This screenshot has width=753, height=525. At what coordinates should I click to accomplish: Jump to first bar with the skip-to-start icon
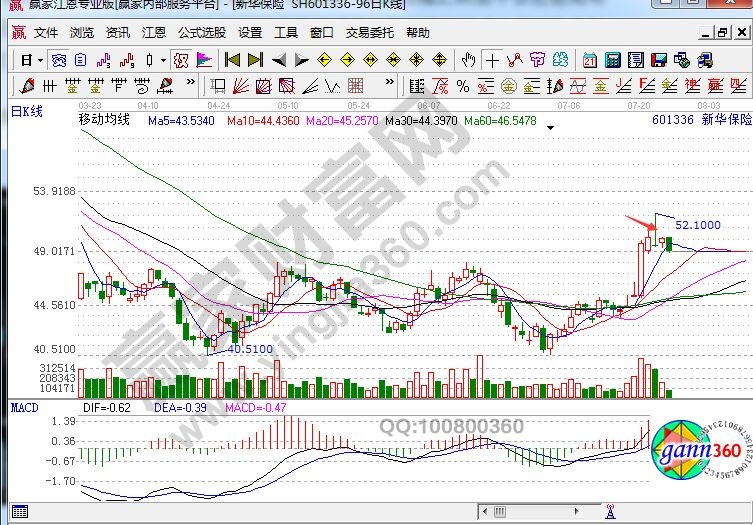232,60
